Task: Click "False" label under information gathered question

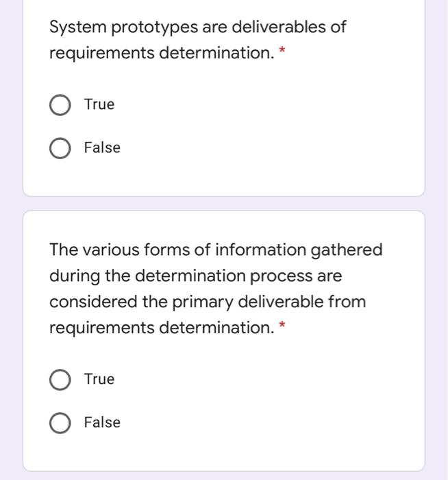Action: (x=103, y=422)
